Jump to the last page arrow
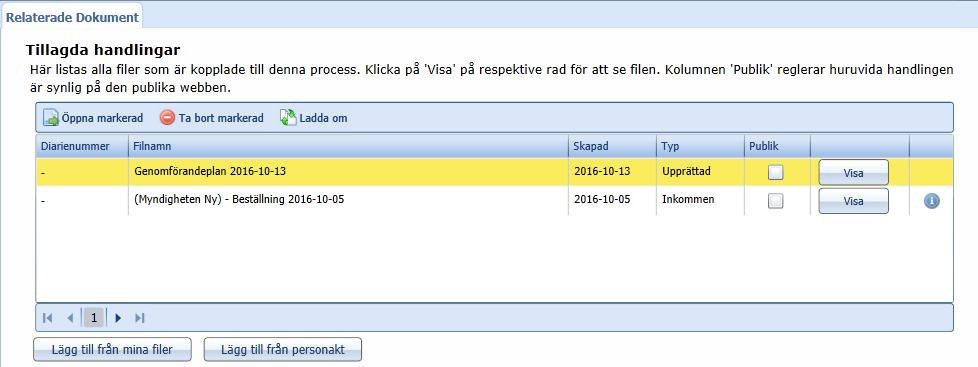This screenshot has width=978, height=367. click(140, 318)
